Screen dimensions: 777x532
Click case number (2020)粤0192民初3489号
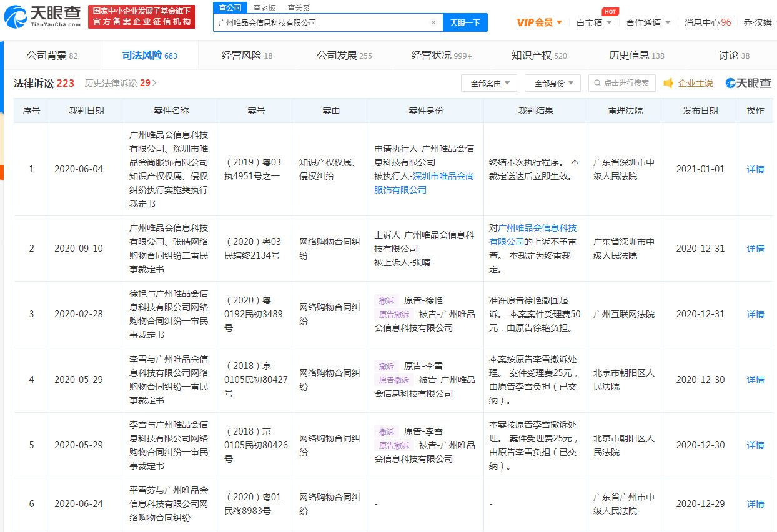(253, 314)
